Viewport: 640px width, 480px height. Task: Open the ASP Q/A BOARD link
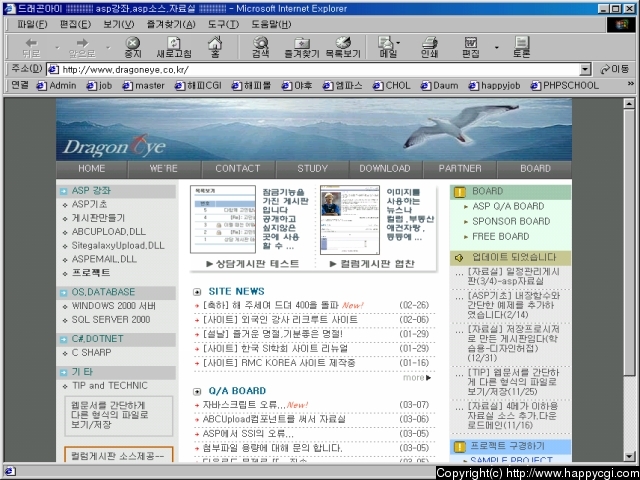[x=508, y=207]
